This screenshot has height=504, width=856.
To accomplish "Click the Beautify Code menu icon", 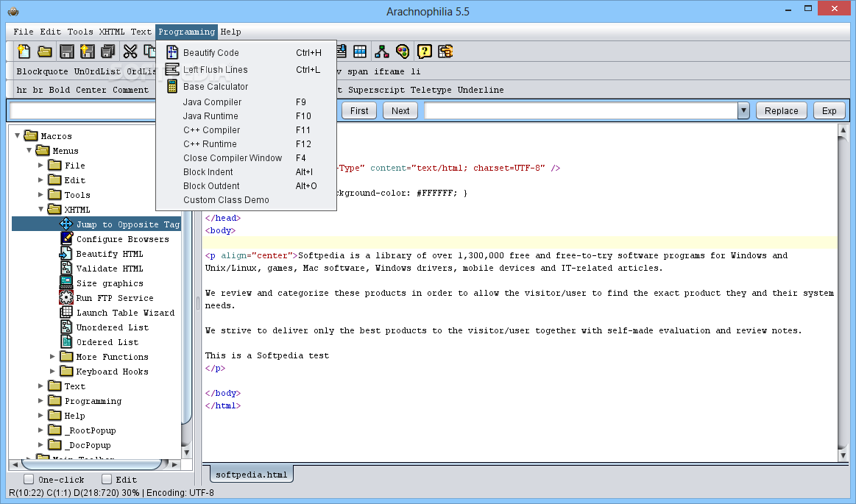I will pyautogui.click(x=172, y=52).
